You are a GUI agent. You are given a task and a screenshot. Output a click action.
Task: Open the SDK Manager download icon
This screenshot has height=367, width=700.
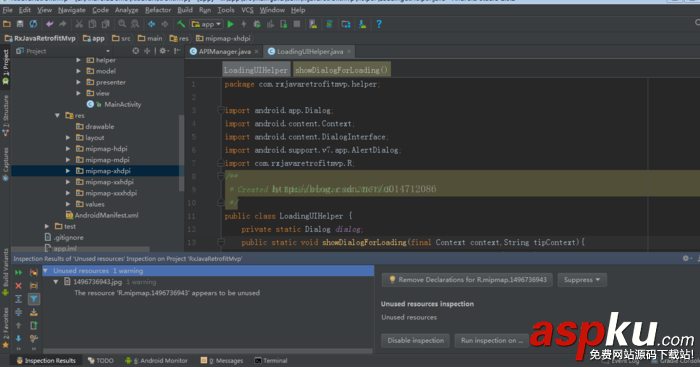point(362,24)
